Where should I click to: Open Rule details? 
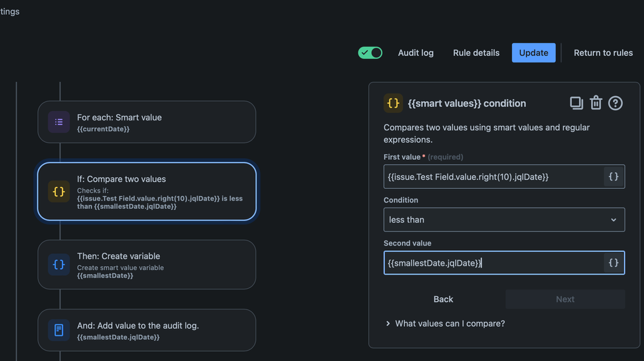coord(476,53)
